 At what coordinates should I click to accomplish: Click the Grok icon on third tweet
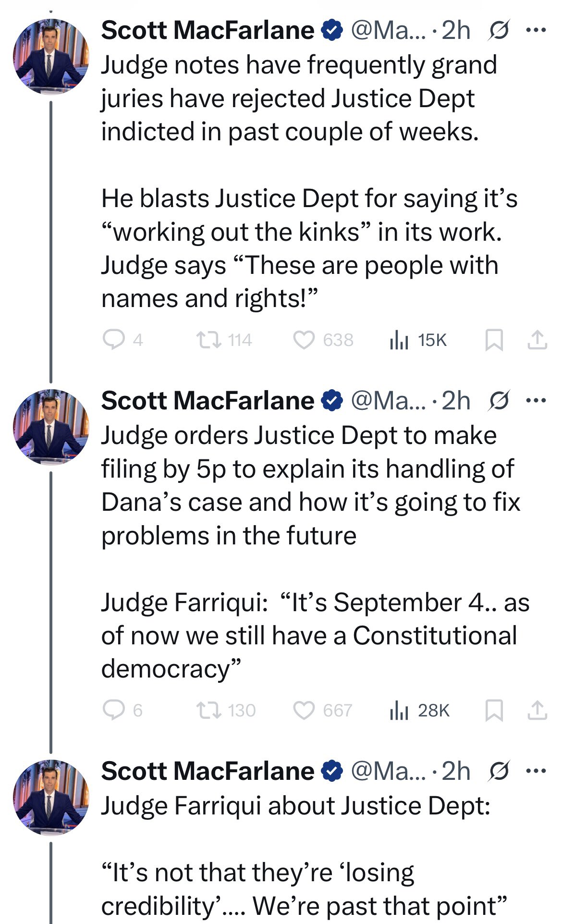pos(499,771)
